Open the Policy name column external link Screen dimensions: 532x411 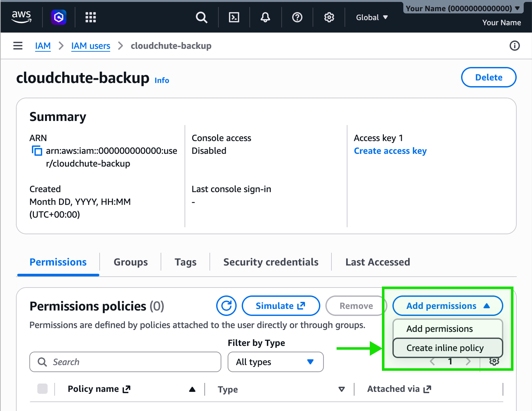coord(126,389)
